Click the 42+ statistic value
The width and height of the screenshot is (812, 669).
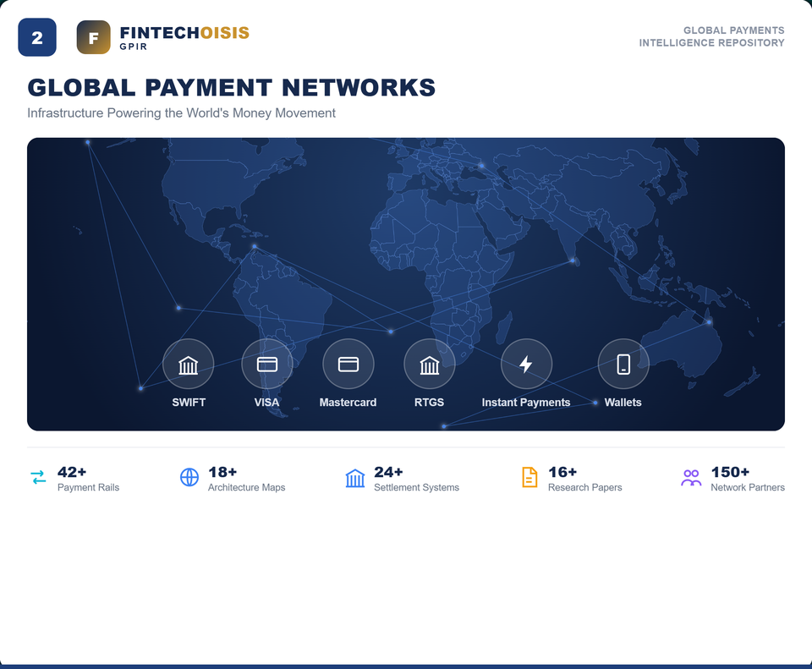coord(72,472)
